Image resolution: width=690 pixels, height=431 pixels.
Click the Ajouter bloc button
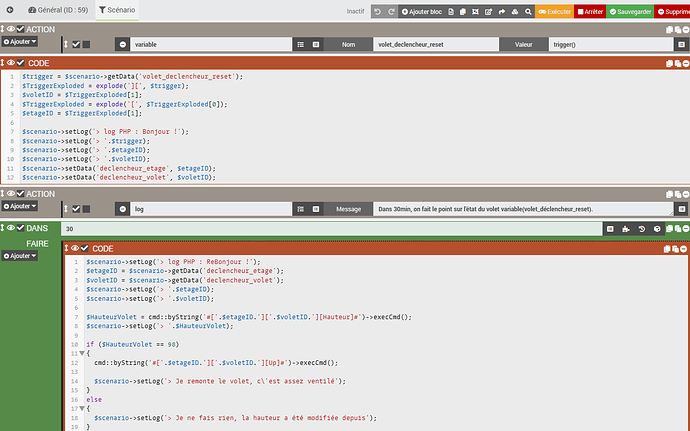420,11
